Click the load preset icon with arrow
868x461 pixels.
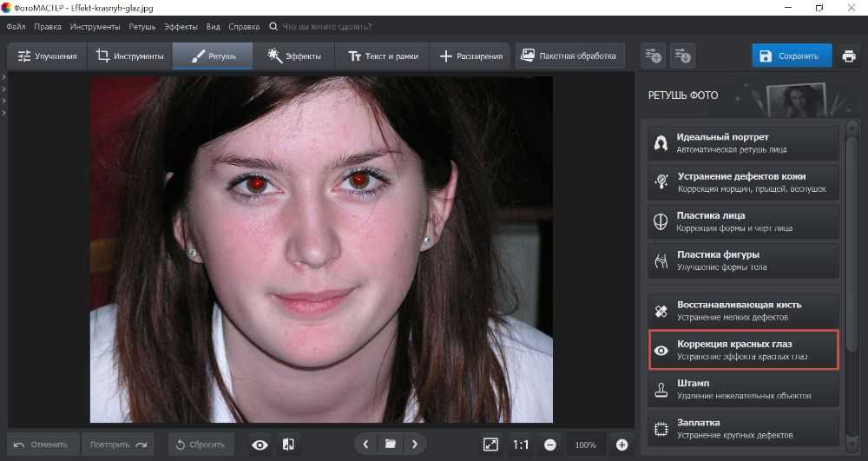pyautogui.click(x=683, y=56)
